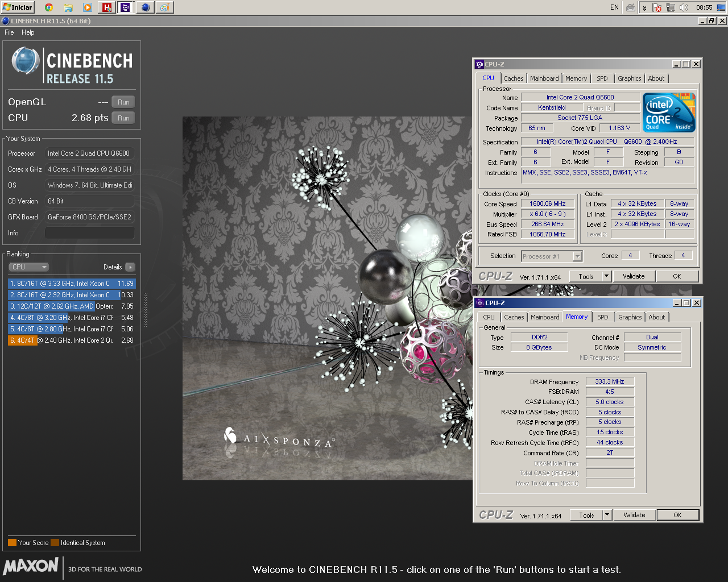This screenshot has width=728, height=582.
Task: Select ranking row 8C/16T @ 2.92 GHz
Action: [72, 294]
